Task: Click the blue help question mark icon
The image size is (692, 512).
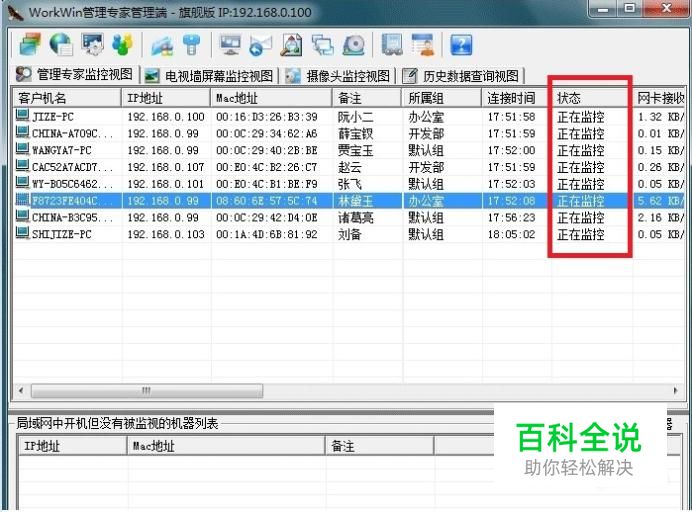Action: tap(461, 45)
